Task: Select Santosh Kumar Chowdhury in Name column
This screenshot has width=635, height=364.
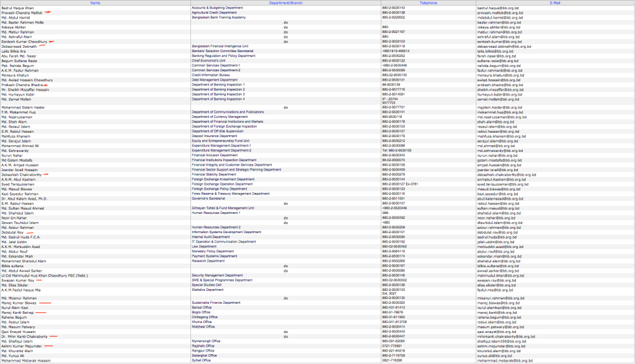Action: pyautogui.click(x=24, y=42)
